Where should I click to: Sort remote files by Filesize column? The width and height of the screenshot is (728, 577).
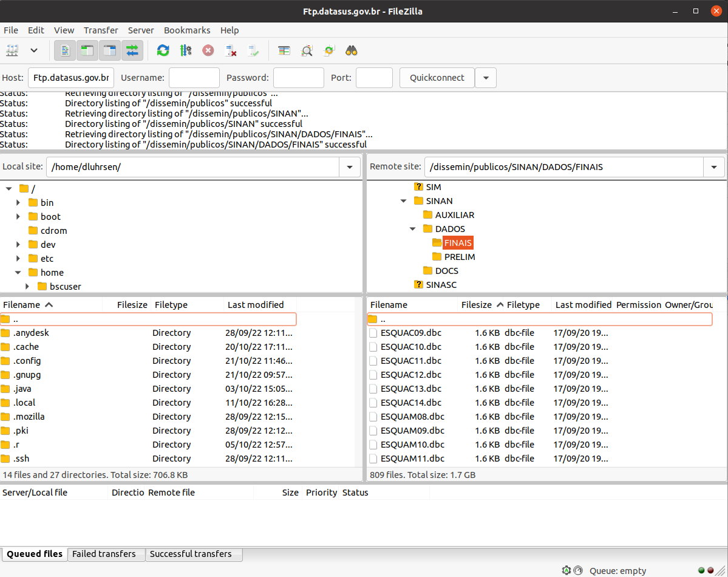(x=480, y=305)
